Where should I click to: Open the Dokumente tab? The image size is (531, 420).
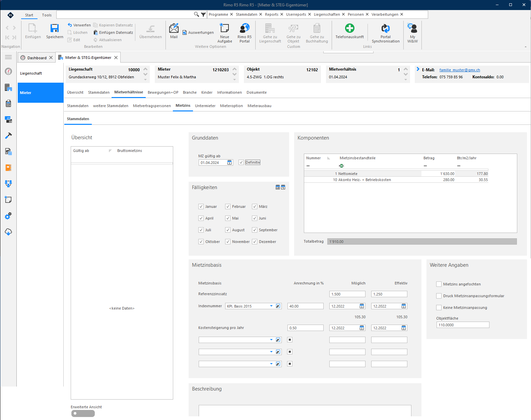[257, 92]
